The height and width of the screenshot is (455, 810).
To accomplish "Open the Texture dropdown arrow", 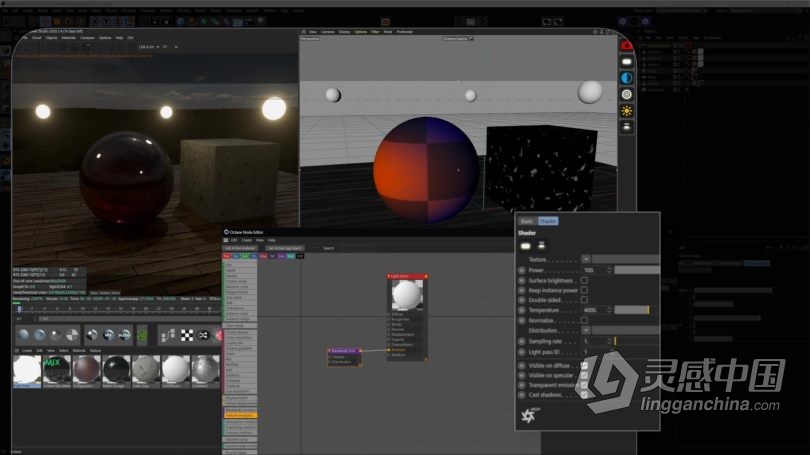I will pyautogui.click(x=586, y=259).
